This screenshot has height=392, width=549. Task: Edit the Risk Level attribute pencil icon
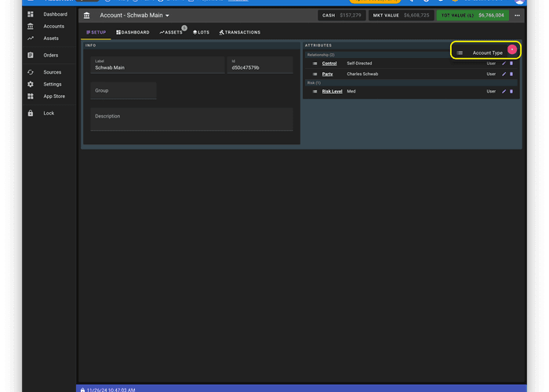point(504,92)
